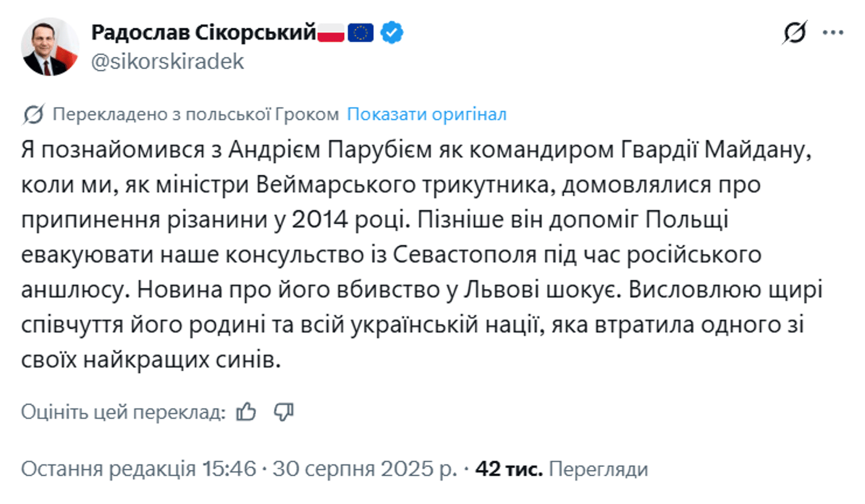Click the blue verified checkmark badge
865x504 pixels.
392,32
